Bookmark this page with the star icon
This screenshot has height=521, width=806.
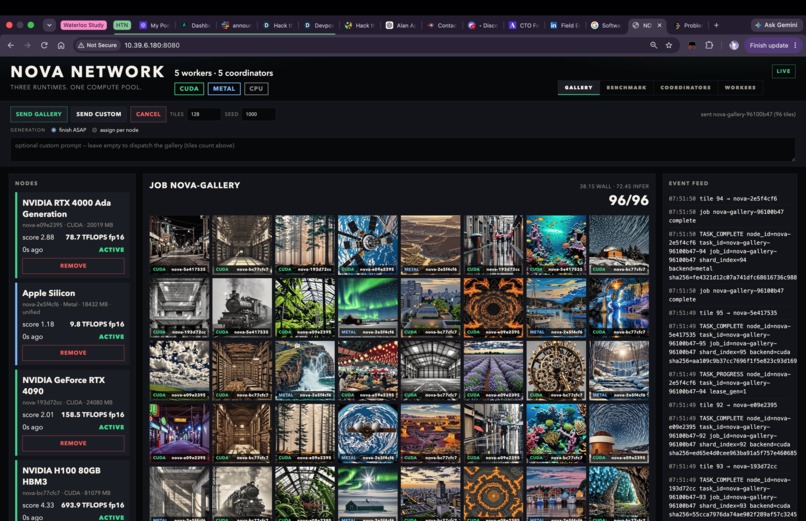pyautogui.click(x=669, y=45)
